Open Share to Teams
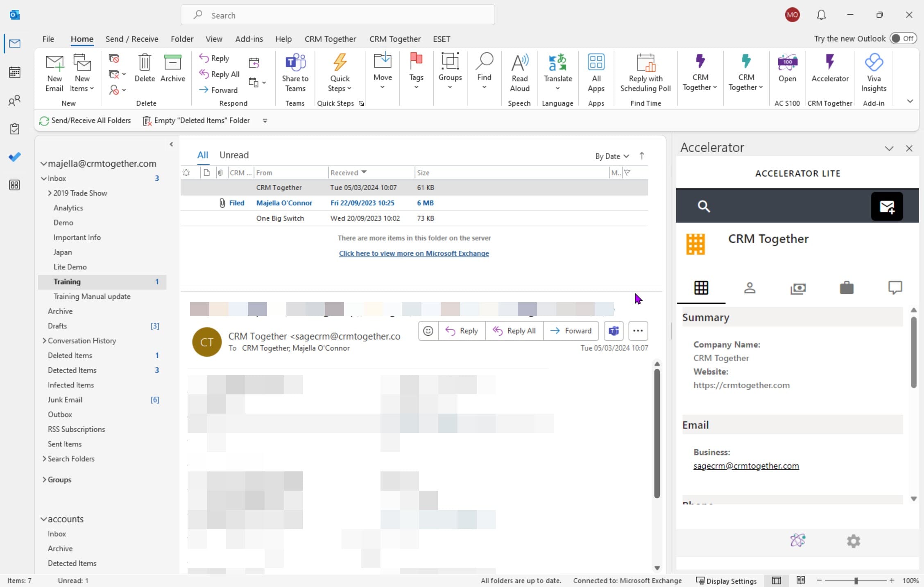Viewport: 924px width, 587px height. pos(295,73)
